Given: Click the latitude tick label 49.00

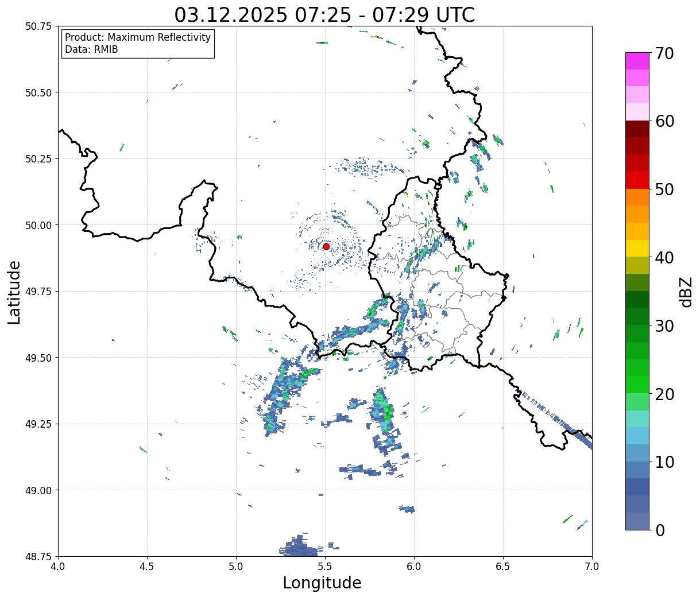Looking at the screenshot, I should [x=38, y=490].
